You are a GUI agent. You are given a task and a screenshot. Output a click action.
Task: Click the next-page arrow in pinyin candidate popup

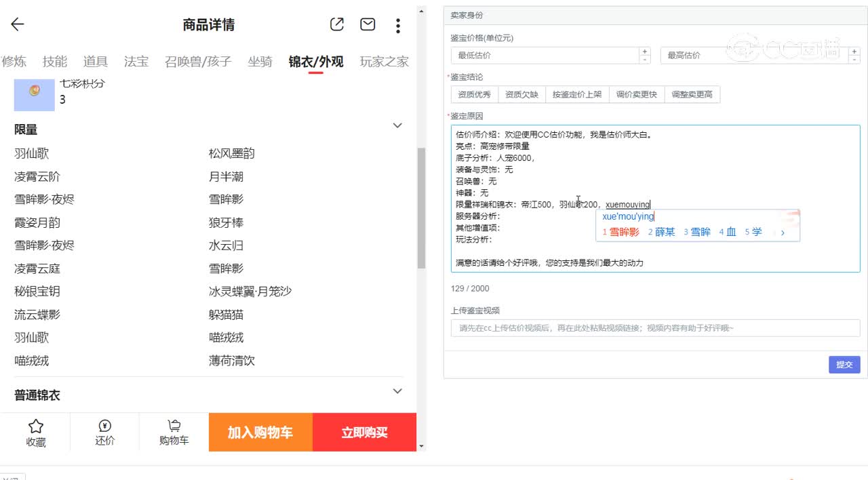coord(783,231)
